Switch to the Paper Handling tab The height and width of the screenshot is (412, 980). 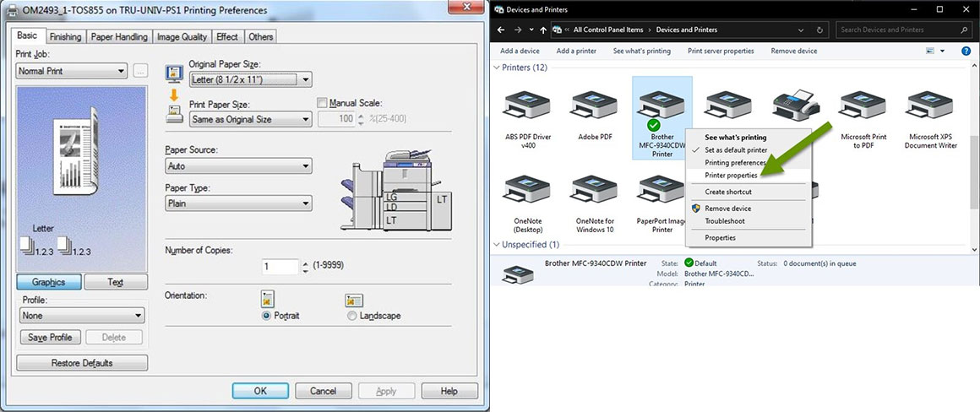[x=119, y=37]
